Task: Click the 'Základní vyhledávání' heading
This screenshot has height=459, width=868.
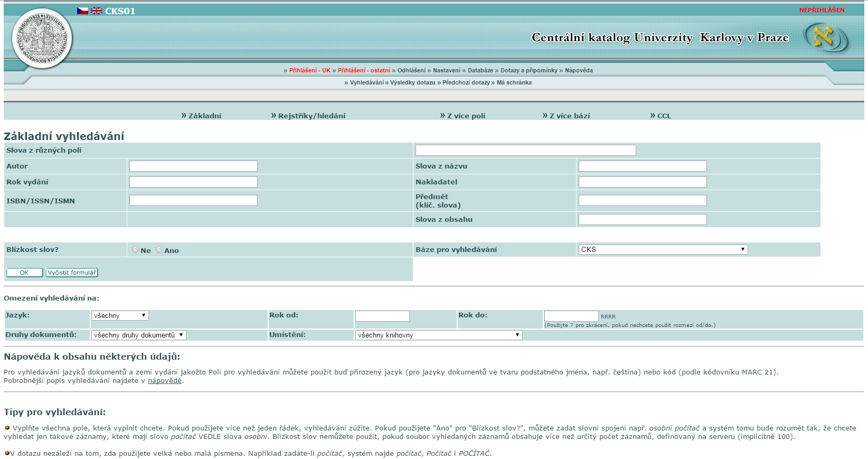Action: [64, 136]
